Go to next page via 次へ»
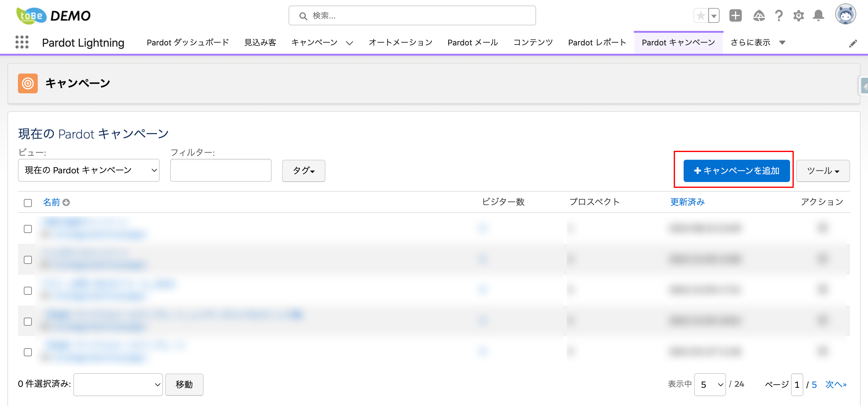 836,384
